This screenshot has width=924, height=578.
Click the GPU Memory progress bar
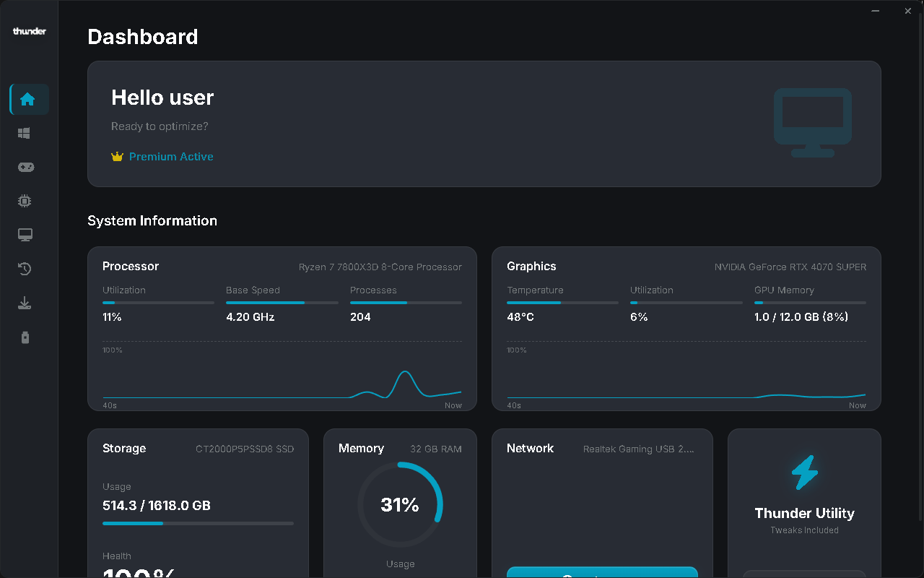coord(810,303)
